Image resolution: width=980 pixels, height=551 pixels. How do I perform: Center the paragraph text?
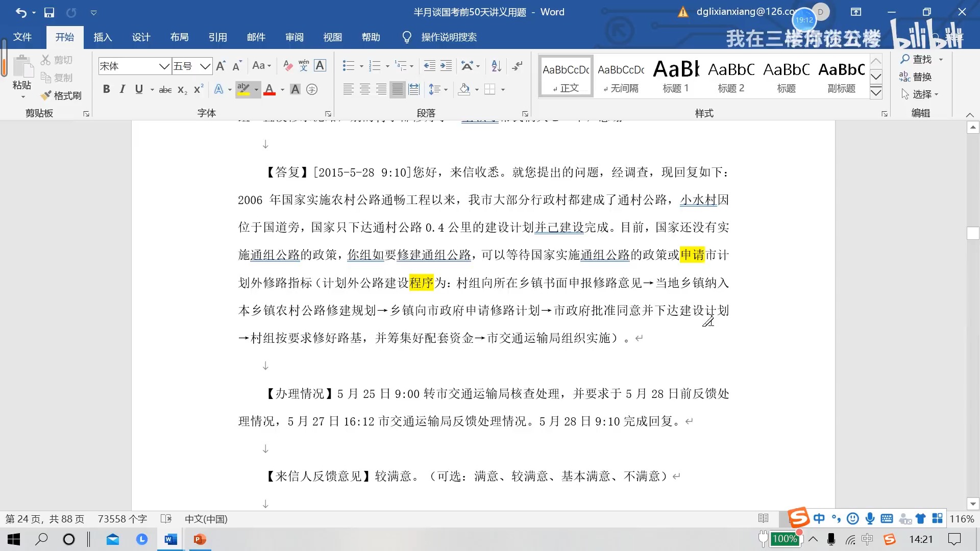pyautogui.click(x=364, y=89)
